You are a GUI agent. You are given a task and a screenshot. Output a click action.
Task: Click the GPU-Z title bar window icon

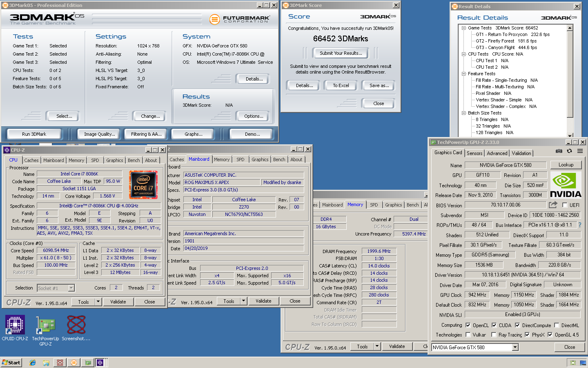[x=433, y=142]
